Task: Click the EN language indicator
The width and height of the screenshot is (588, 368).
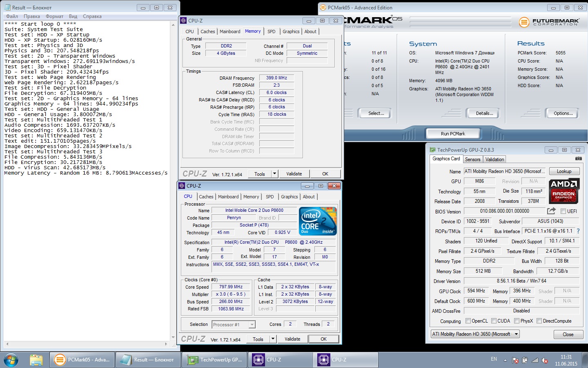Action: [494, 359]
